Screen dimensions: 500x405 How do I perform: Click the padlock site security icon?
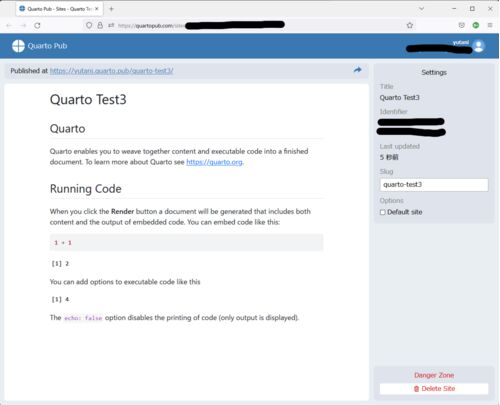click(x=100, y=25)
